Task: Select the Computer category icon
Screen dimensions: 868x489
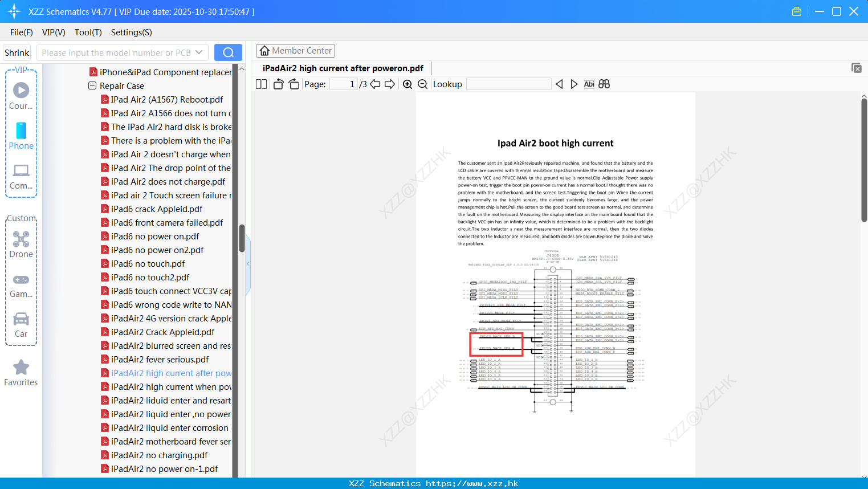Action: pyautogui.click(x=21, y=176)
